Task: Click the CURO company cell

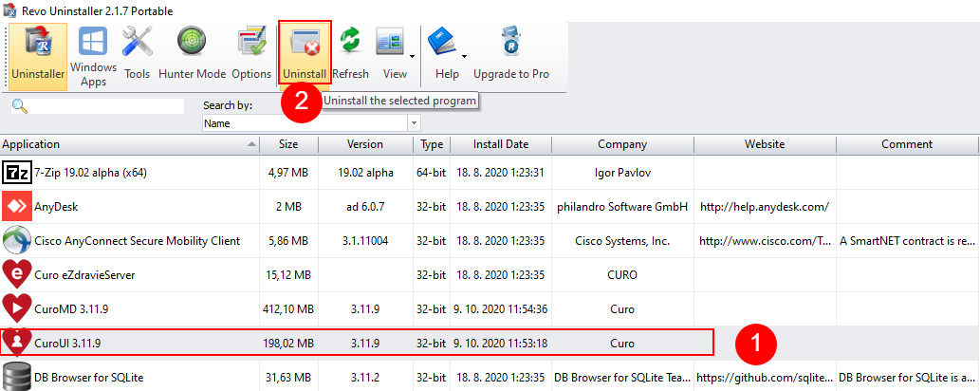Action: click(622, 274)
